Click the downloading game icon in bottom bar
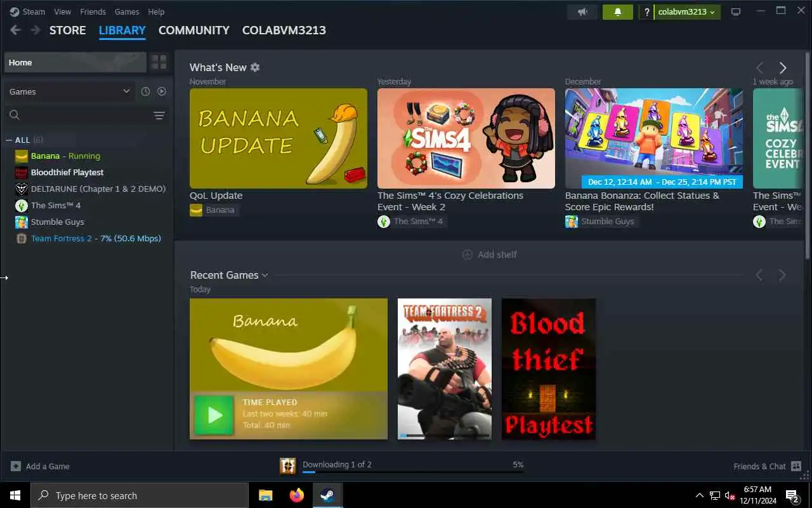812x508 pixels. (288, 466)
